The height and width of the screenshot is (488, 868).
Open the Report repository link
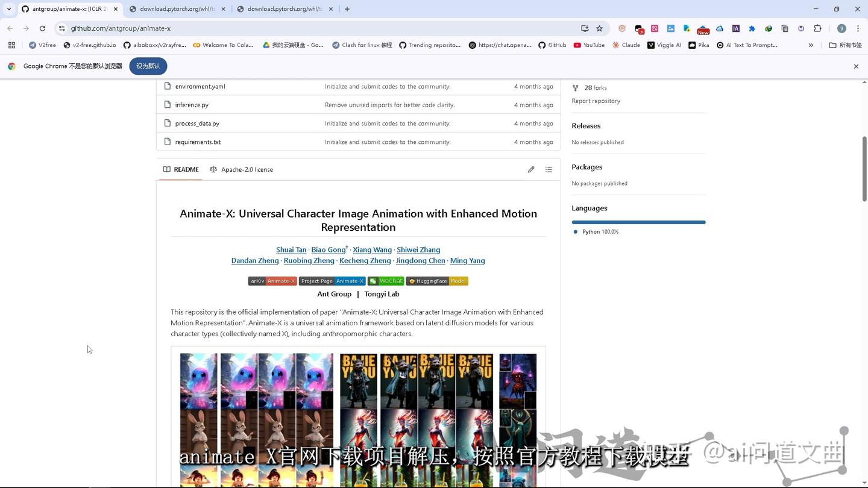[596, 101]
